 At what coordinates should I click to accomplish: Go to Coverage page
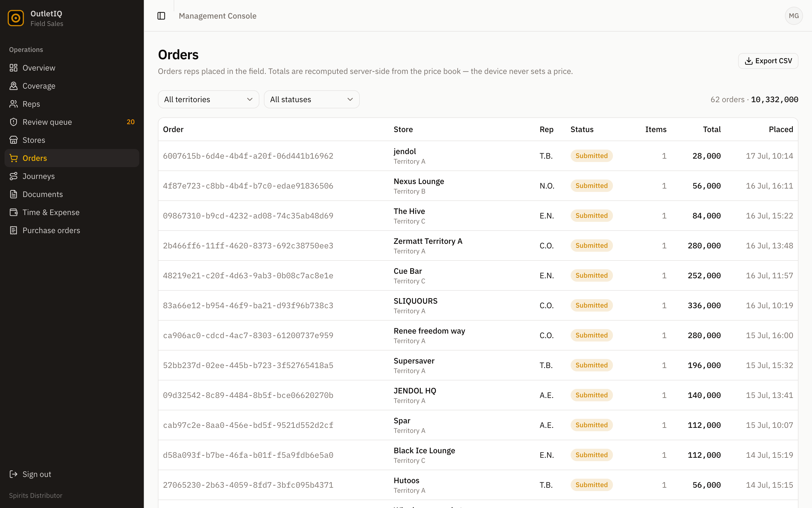[72, 86]
